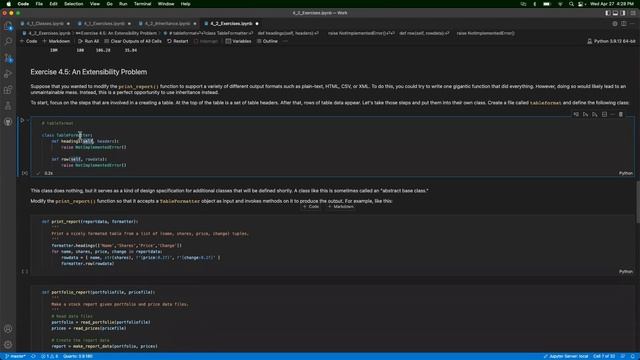Add a Markdown cell from the notebook toolbar
Image resolution: width=640 pixels, height=360 pixels.
tap(56, 41)
